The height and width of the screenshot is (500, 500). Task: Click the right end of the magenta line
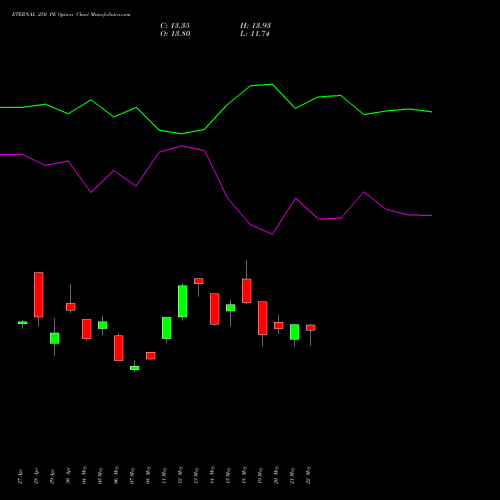[x=431, y=216]
